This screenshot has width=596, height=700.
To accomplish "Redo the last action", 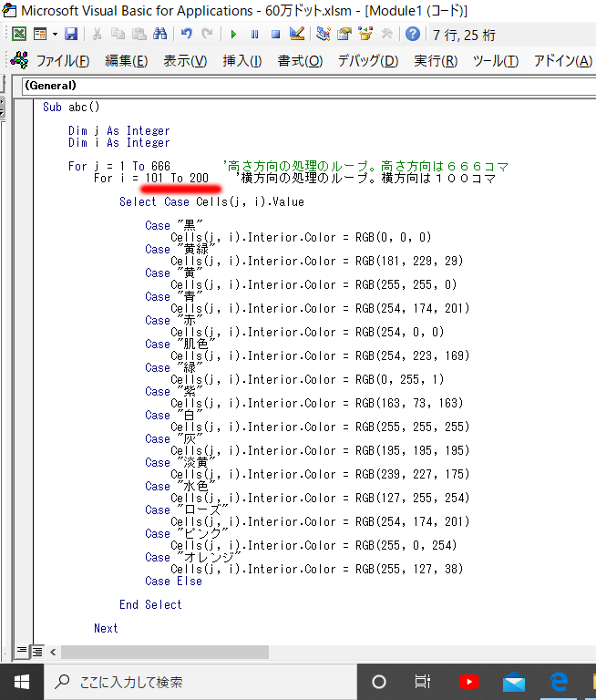I will click(207, 34).
